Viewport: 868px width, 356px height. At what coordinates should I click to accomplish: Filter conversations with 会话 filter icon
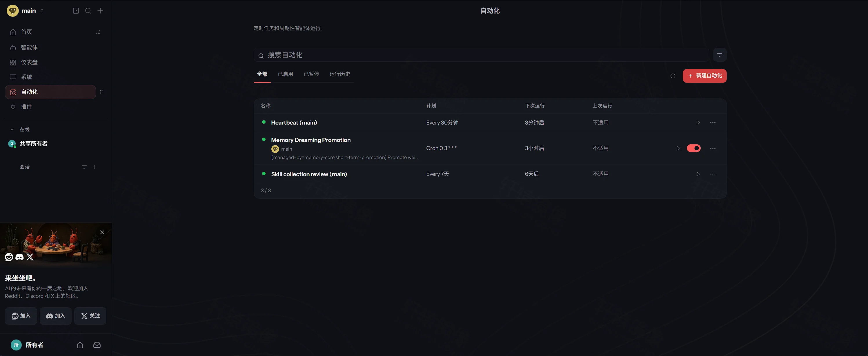(84, 167)
